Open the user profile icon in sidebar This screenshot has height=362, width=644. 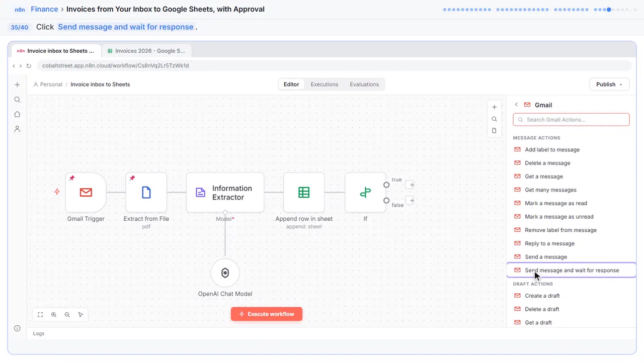17,129
